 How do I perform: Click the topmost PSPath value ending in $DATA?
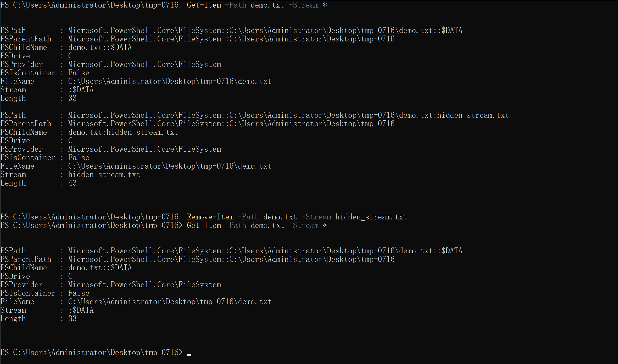[265, 30]
